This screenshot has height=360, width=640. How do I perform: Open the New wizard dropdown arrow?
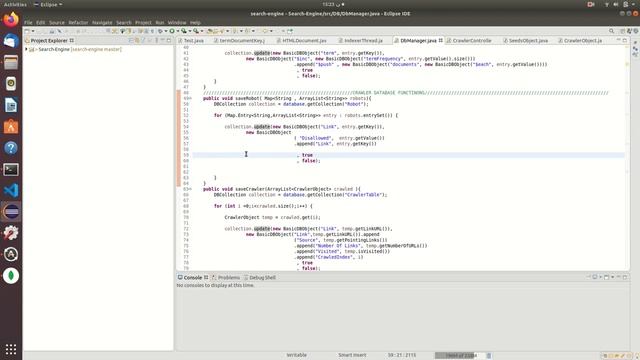33,31
